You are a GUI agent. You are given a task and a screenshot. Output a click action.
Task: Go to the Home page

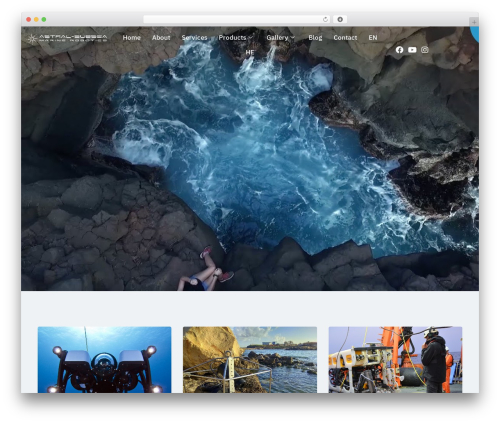(131, 38)
